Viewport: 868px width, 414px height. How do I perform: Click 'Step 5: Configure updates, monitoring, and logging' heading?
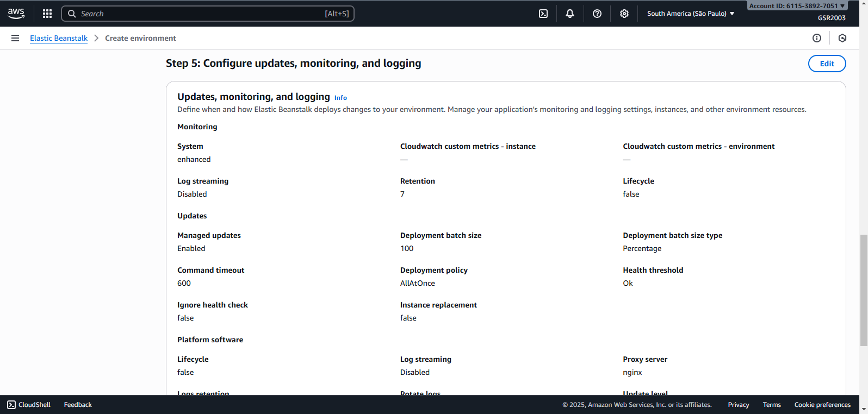[x=293, y=63]
